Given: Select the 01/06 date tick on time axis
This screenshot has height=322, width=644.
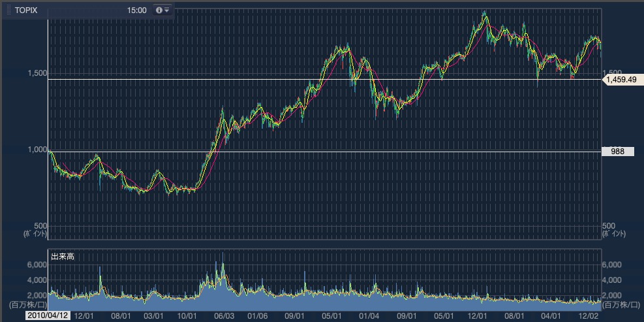Looking at the screenshot, I should (x=258, y=315).
